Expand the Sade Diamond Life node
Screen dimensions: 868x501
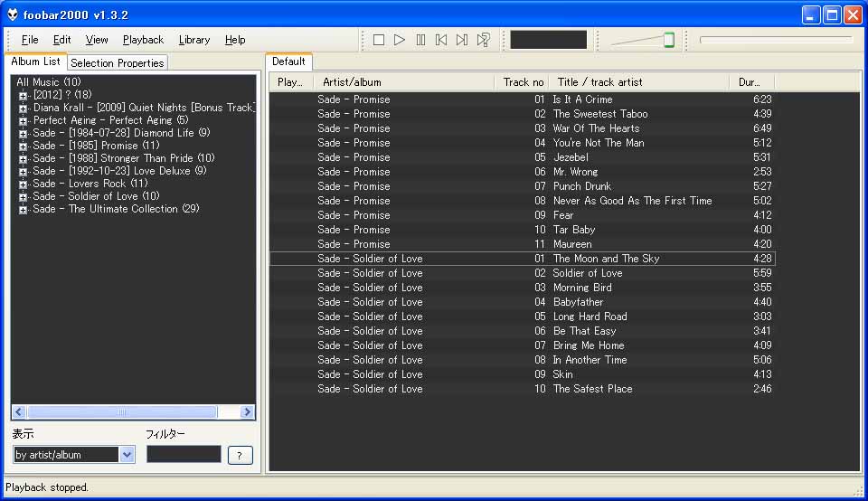[23, 134]
